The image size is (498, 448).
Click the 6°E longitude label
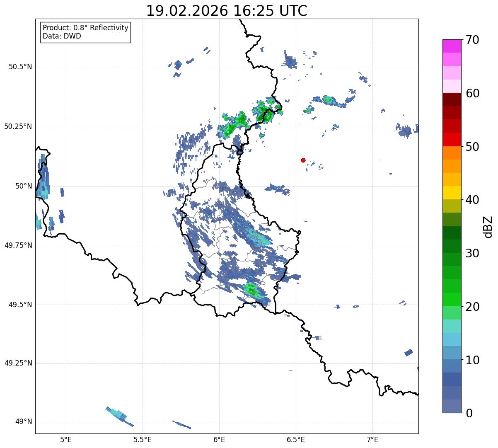point(219,439)
